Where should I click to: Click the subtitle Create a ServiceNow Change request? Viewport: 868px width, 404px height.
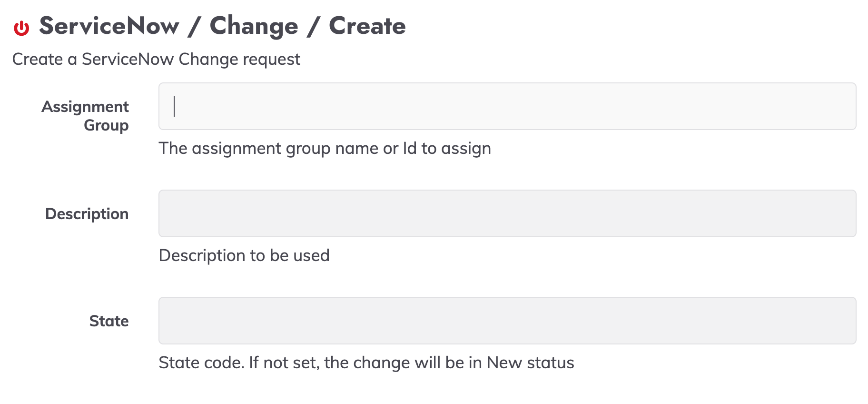(x=156, y=60)
